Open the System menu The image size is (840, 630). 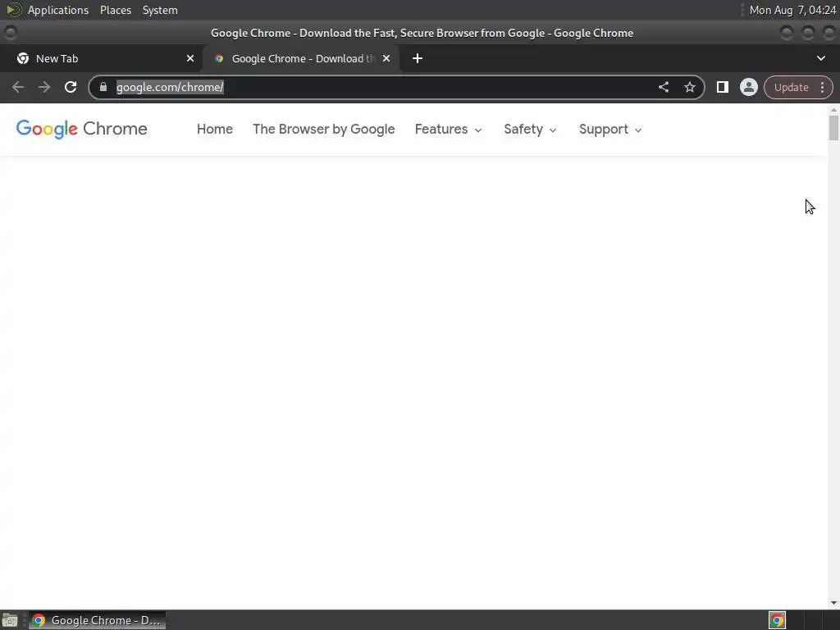point(160,10)
